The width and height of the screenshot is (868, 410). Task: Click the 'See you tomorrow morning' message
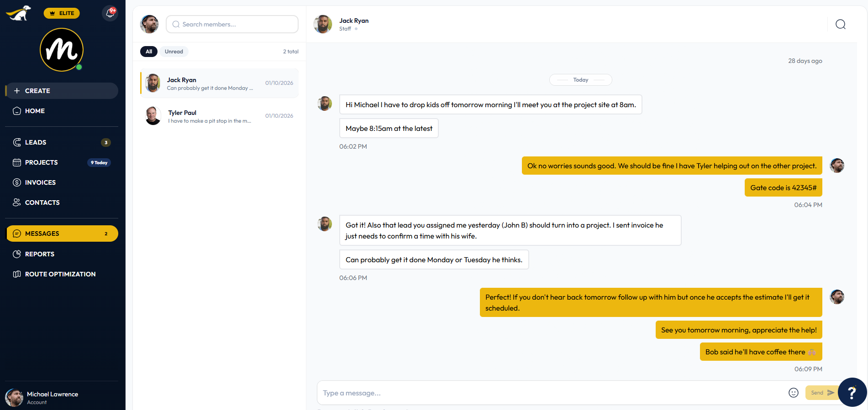pos(739,330)
